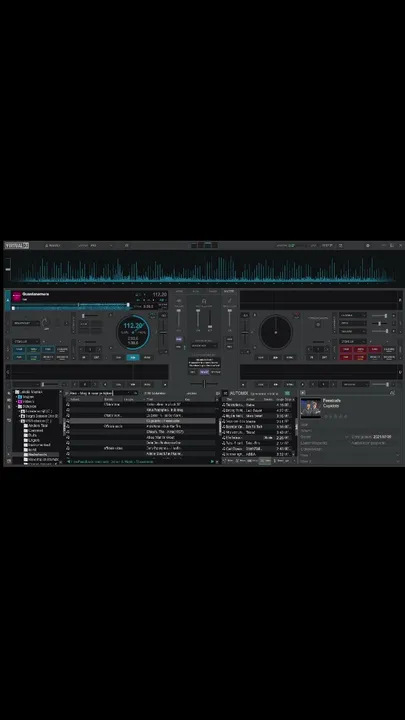
Task: Click the VirtualDJ logo
Action: pyautogui.click(x=17, y=246)
